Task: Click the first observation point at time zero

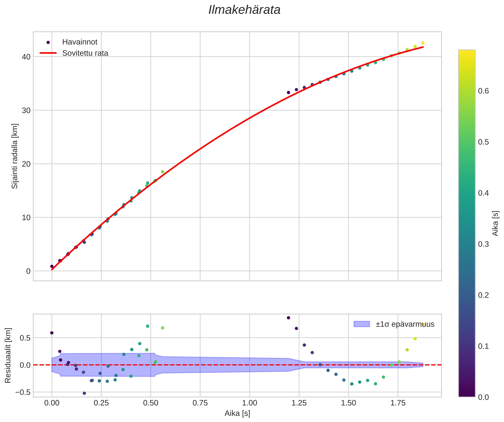Action: [52, 266]
